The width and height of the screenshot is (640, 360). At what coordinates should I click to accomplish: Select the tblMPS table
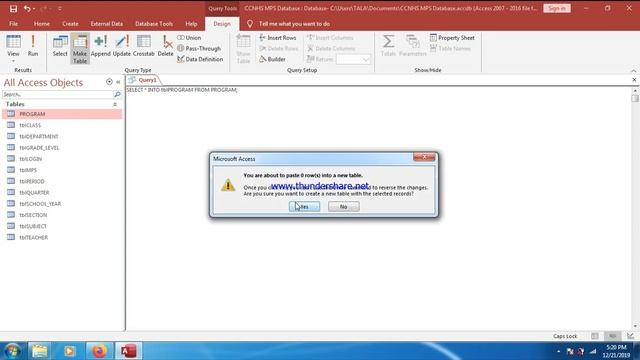(x=62, y=170)
